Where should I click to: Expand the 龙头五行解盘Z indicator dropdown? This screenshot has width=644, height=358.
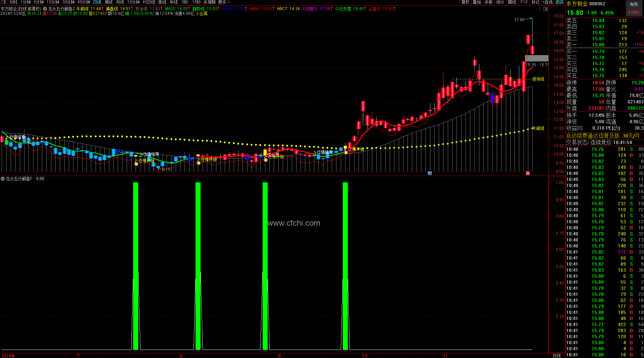point(45,9)
